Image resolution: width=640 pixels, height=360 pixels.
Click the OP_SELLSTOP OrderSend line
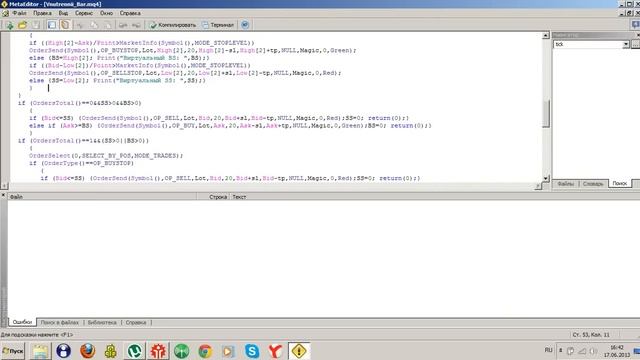185,73
